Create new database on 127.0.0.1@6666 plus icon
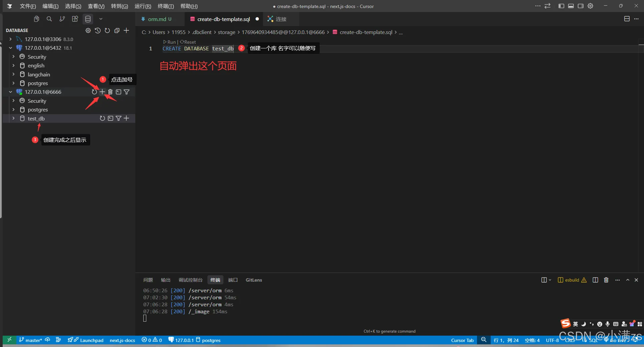The width and height of the screenshot is (644, 347). (x=102, y=92)
